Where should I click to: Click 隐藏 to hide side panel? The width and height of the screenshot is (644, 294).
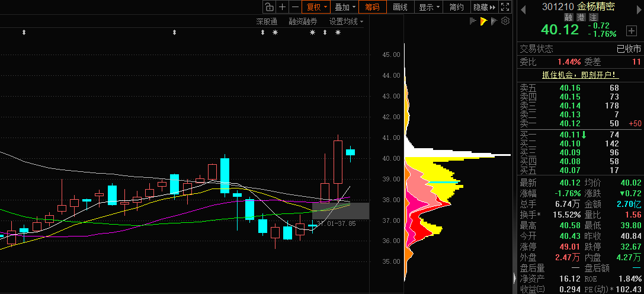pos(484,7)
